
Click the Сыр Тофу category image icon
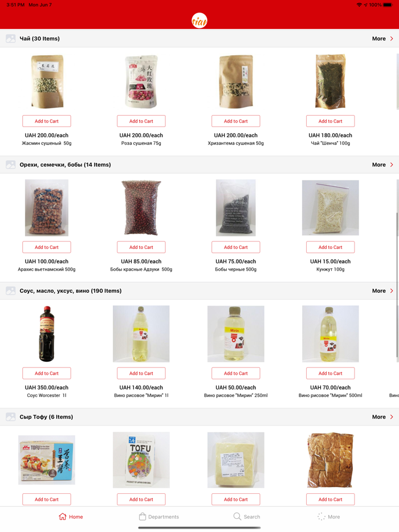click(x=10, y=416)
